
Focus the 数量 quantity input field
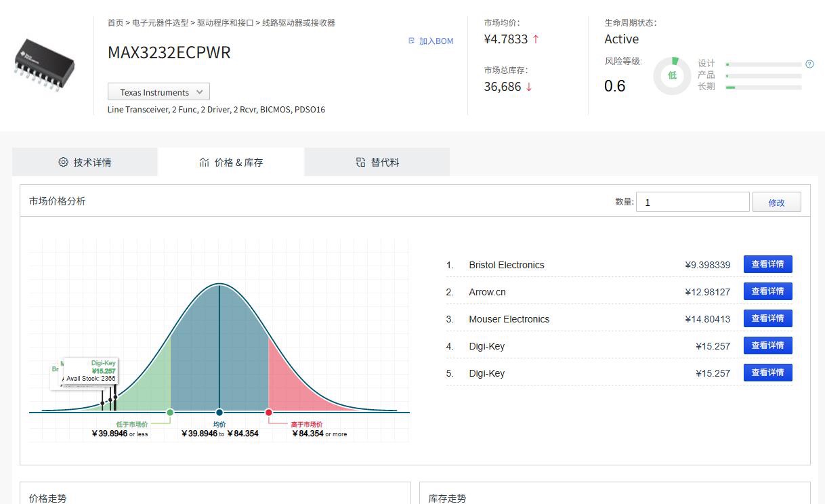692,202
